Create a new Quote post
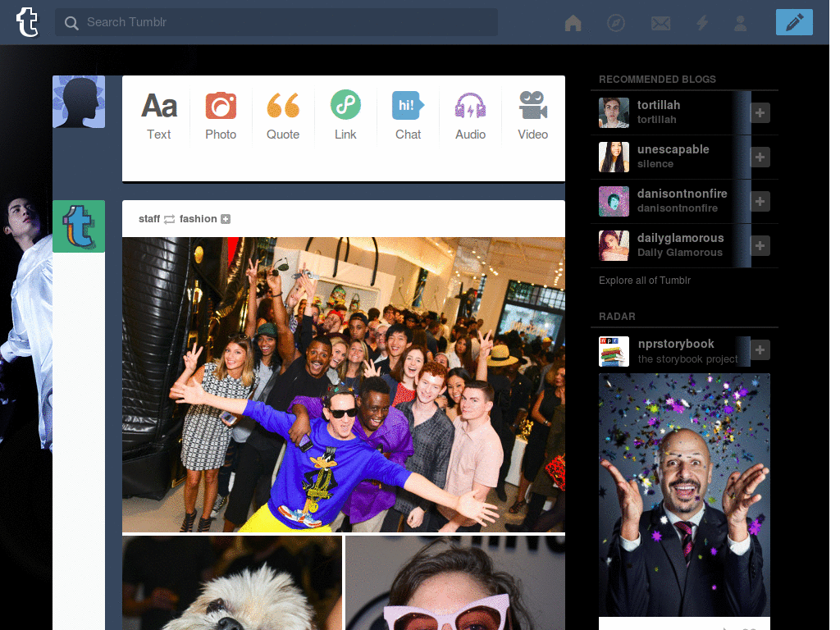The width and height of the screenshot is (840, 630). point(283,116)
